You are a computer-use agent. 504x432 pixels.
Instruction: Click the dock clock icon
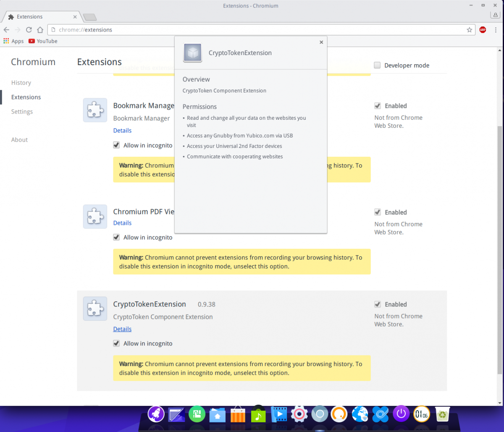coord(422,414)
